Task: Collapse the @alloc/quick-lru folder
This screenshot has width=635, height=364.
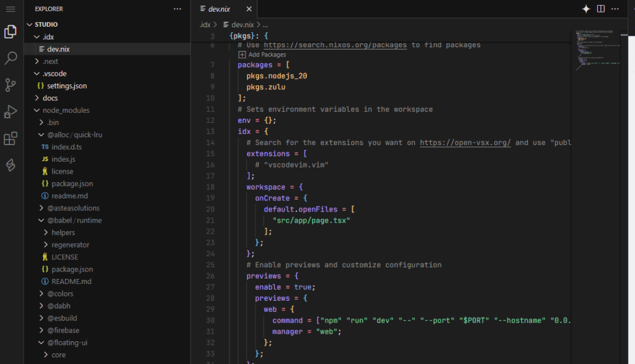Action: point(42,135)
